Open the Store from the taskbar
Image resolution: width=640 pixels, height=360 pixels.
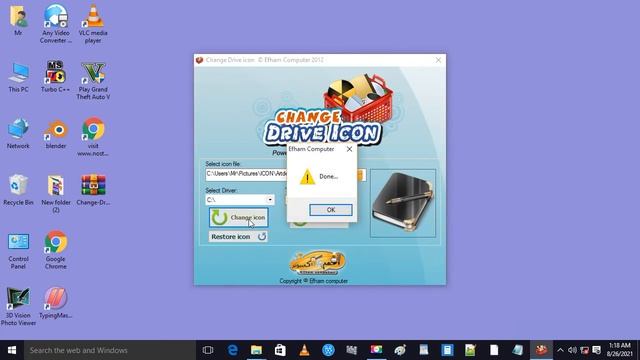(280, 350)
